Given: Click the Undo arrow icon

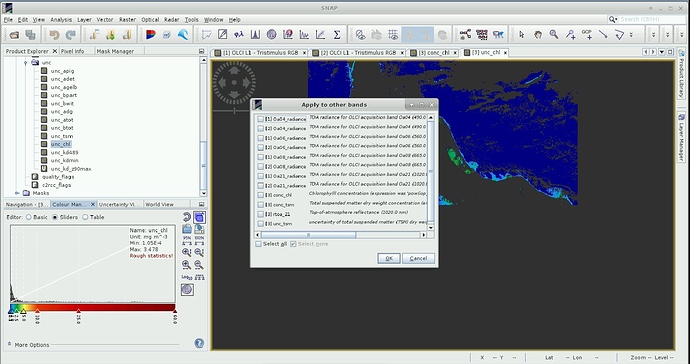Looking at the screenshot, I should (x=55, y=34).
